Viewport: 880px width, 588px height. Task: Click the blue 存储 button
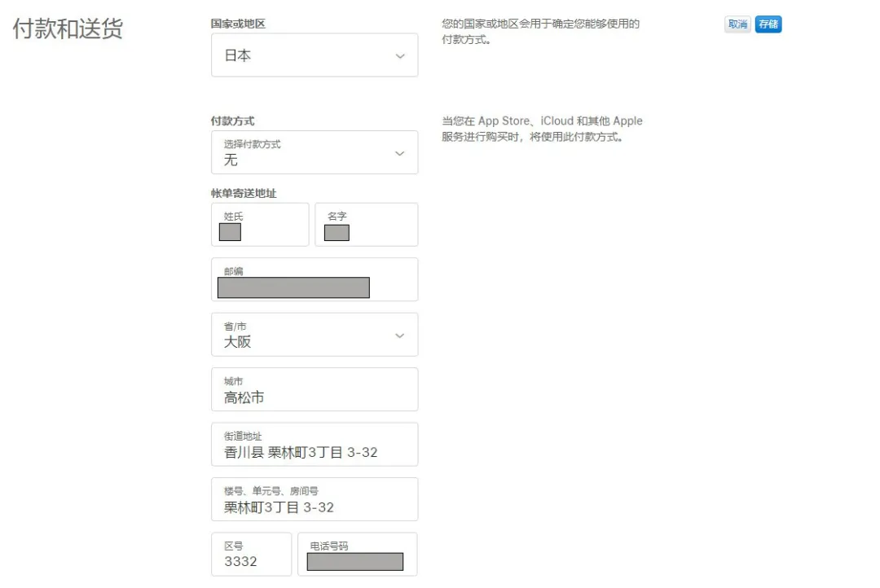coord(767,24)
